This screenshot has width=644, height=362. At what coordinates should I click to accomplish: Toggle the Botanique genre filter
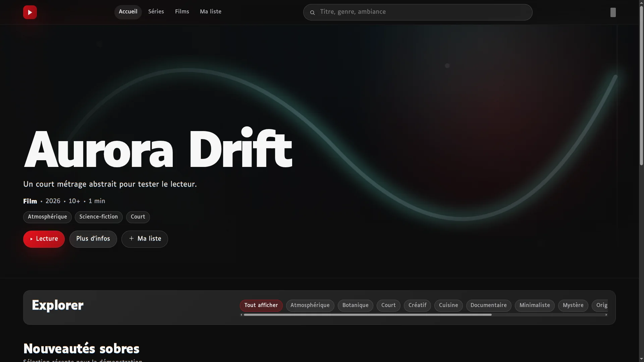pos(355,306)
